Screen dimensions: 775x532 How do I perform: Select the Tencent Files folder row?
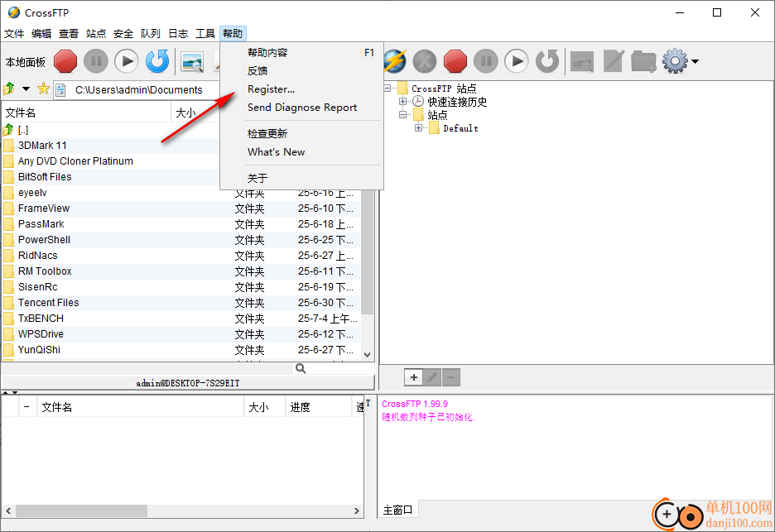181,302
